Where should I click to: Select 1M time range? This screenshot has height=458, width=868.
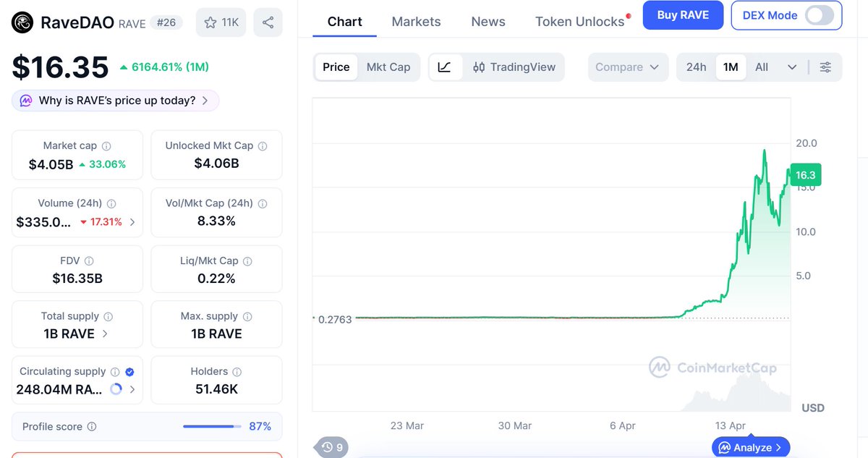pos(731,67)
